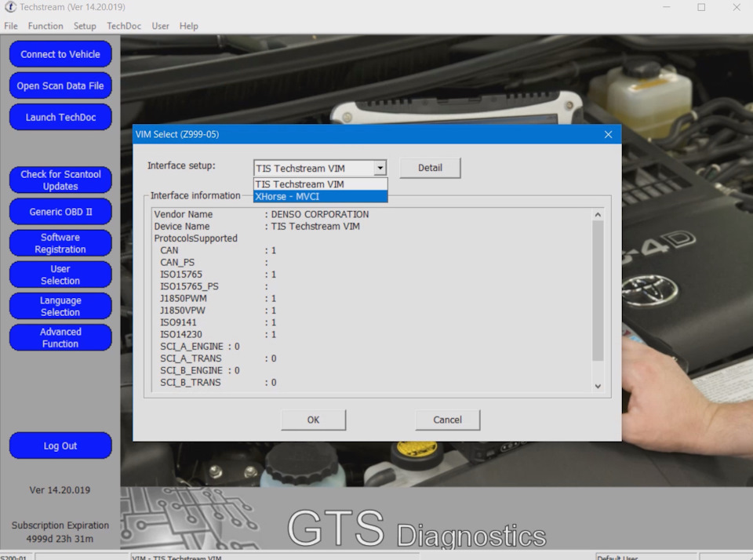Click Advanced Function button
The height and width of the screenshot is (560, 753).
(x=60, y=337)
